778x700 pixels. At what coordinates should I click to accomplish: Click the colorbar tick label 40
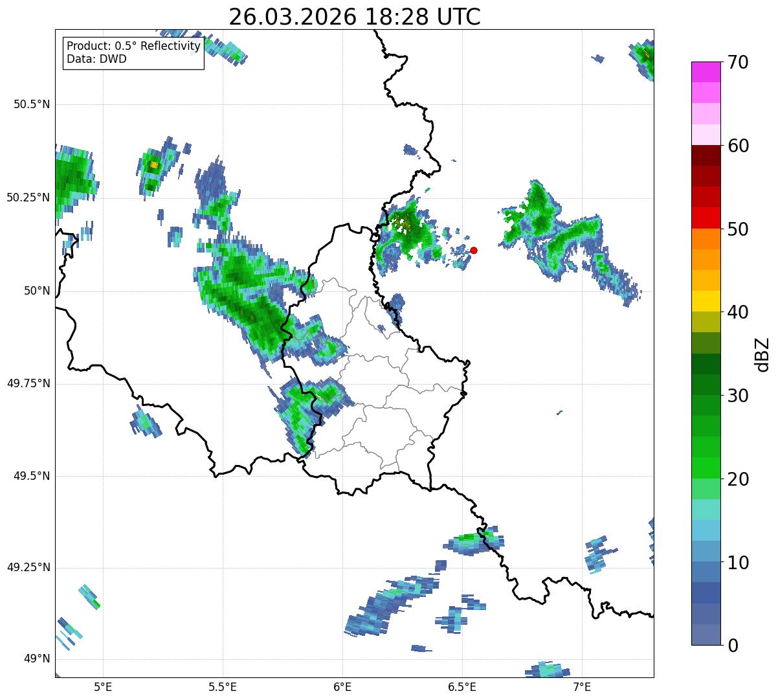click(737, 312)
